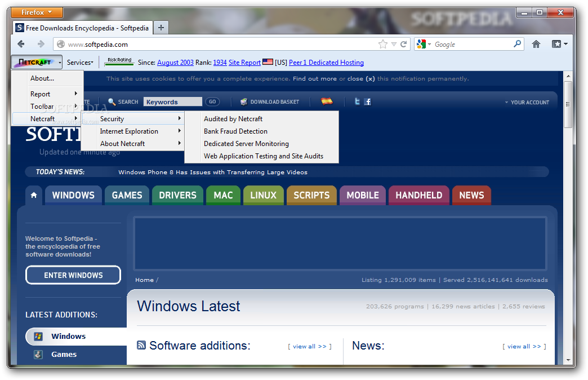Click view all link under News
The image size is (588, 380).
click(x=524, y=346)
